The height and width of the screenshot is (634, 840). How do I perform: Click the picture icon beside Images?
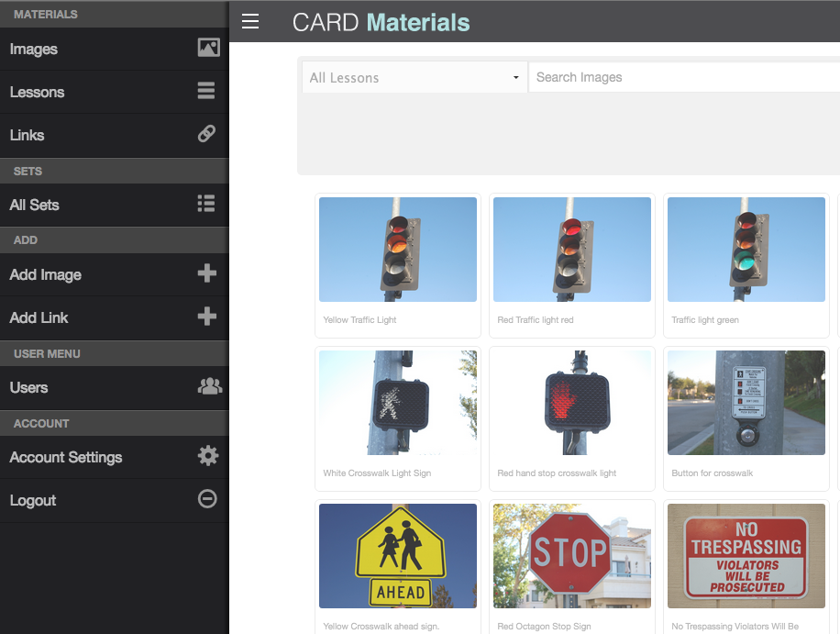click(208, 49)
